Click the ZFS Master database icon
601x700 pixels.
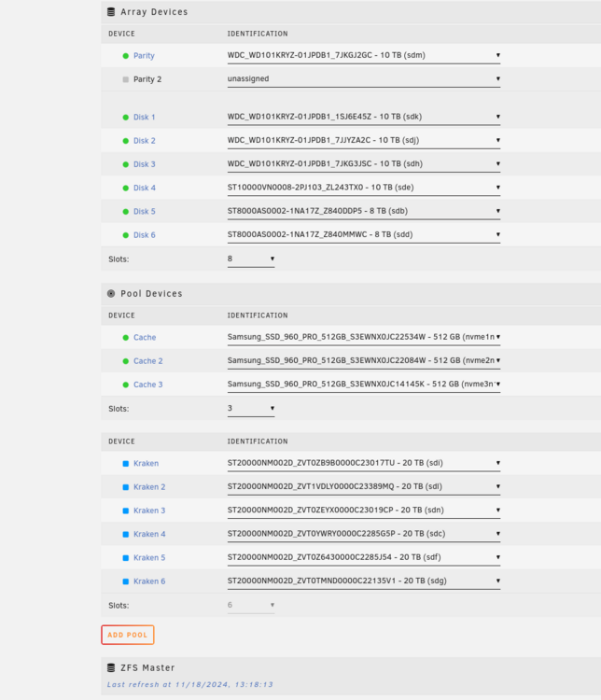point(111,668)
